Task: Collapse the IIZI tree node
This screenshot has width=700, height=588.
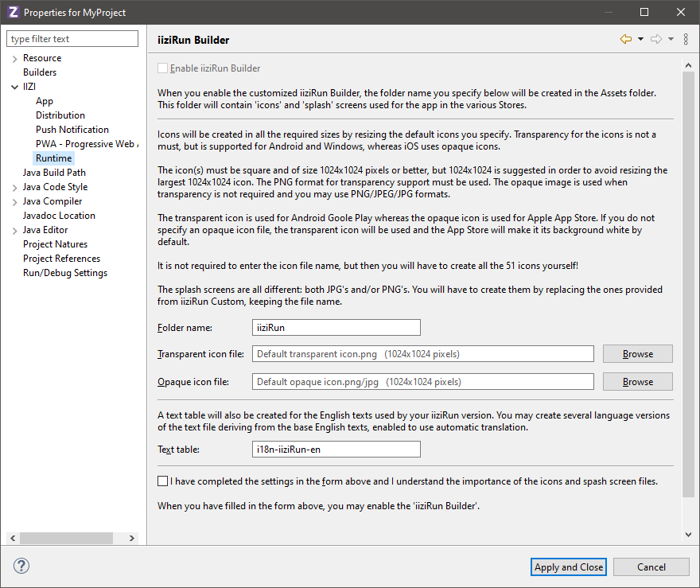Action: pos(15,87)
